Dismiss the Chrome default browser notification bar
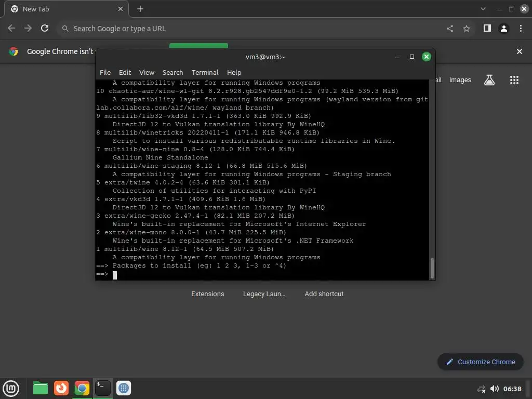Image resolution: width=532 pixels, height=399 pixels. tap(519, 51)
